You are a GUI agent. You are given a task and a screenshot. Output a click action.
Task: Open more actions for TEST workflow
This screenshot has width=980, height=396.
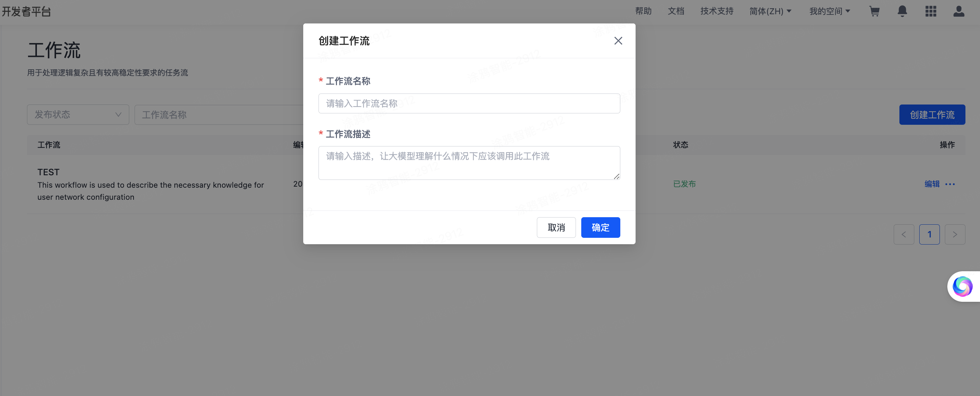pyautogui.click(x=950, y=184)
